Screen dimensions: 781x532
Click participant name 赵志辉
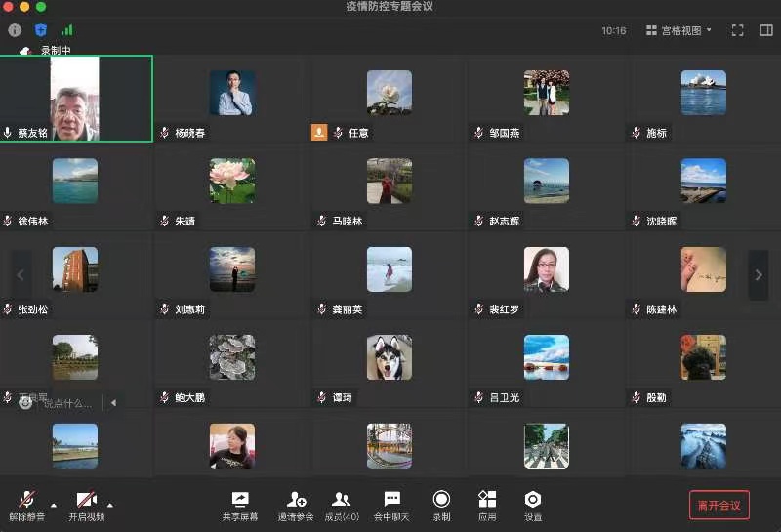[x=504, y=221]
